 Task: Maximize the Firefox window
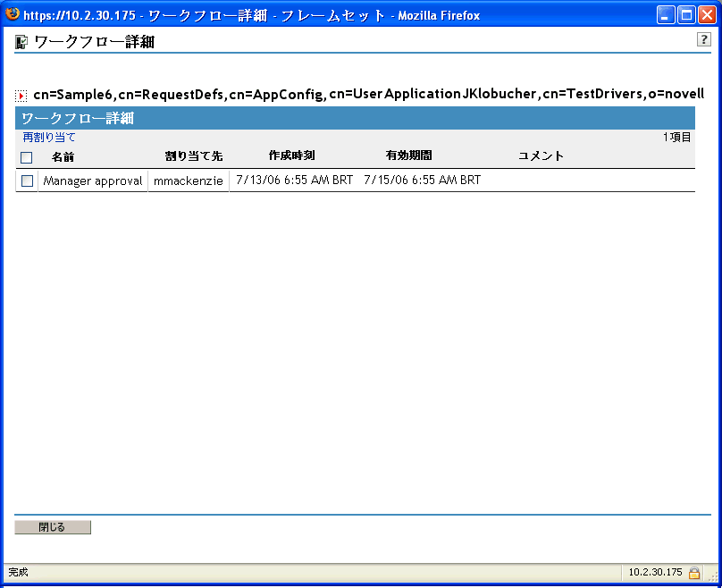[x=686, y=15]
